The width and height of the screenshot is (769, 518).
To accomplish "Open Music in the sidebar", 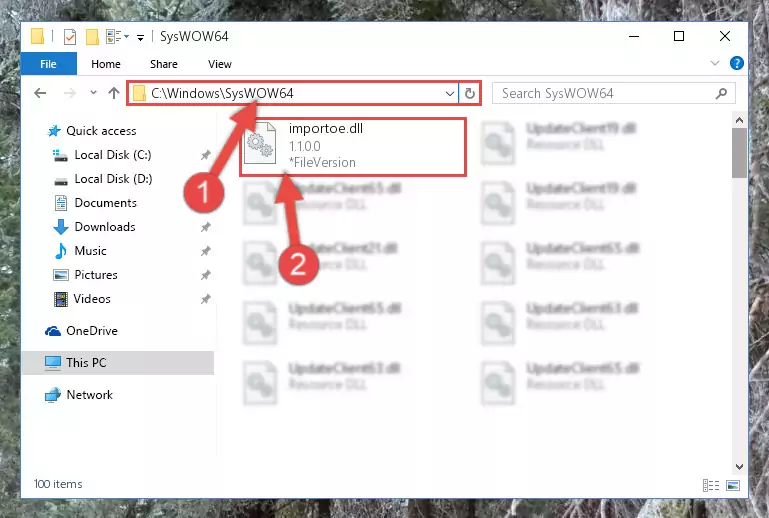I will tap(90, 251).
